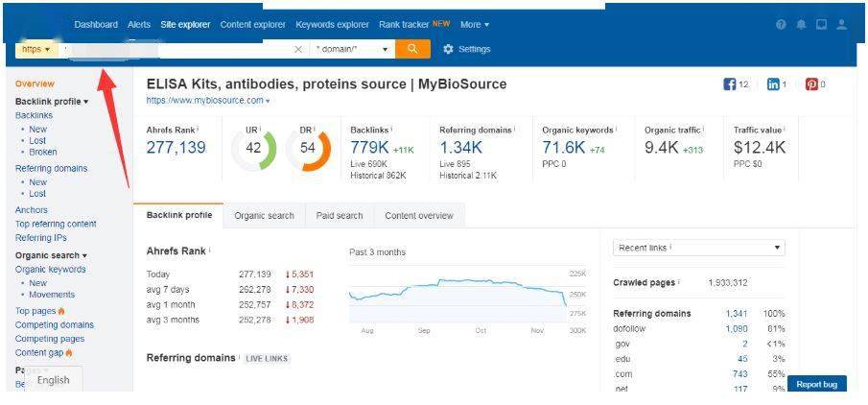Open Anchors in sidebar
Viewport: 868px width, 405px height.
click(31, 210)
